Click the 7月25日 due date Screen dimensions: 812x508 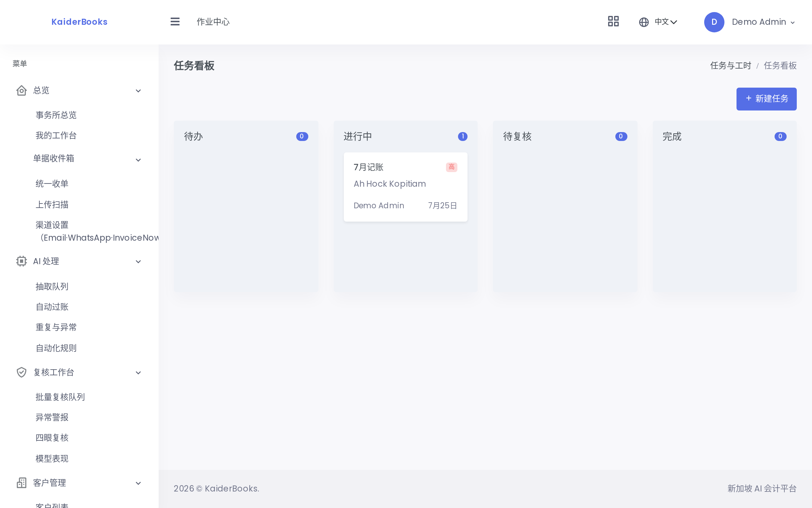tap(442, 206)
